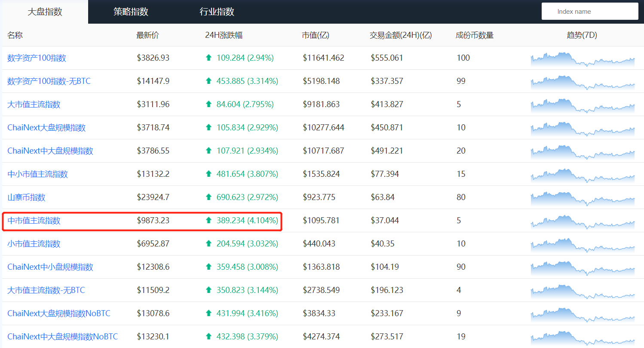Click the green up arrow beside 481.654
The width and height of the screenshot is (644, 348).
coord(209,174)
